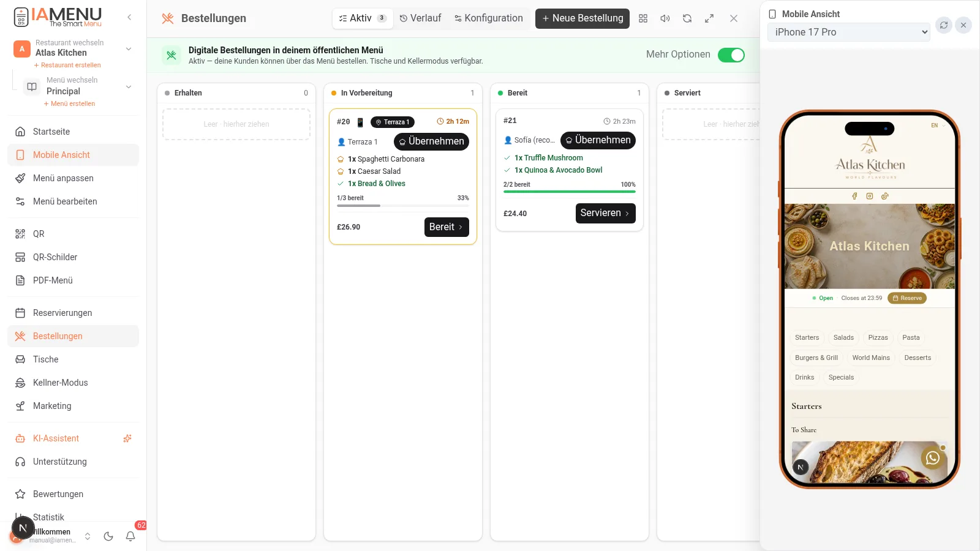980x551 pixels.
Task: Open Menü bearbeiten
Action: (73, 201)
